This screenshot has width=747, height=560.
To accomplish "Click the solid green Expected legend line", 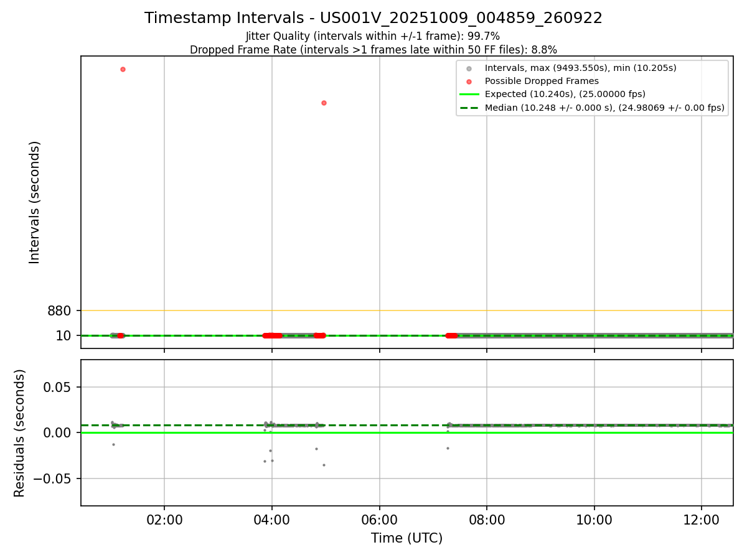I will point(469,95).
